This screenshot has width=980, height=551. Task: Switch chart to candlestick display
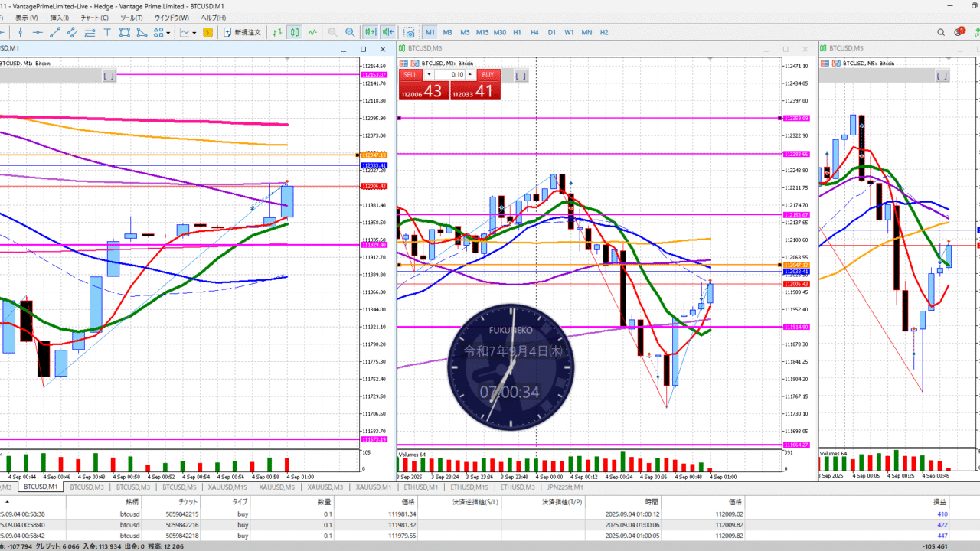click(x=295, y=32)
